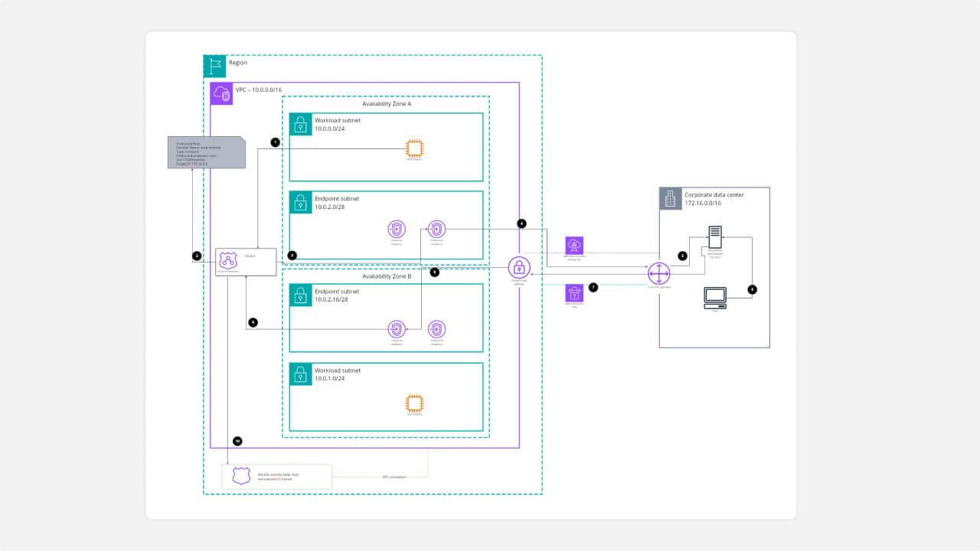The image size is (980, 551).
Task: Click the "10.0.0.0/24" CIDR text
Action: [x=331, y=129]
